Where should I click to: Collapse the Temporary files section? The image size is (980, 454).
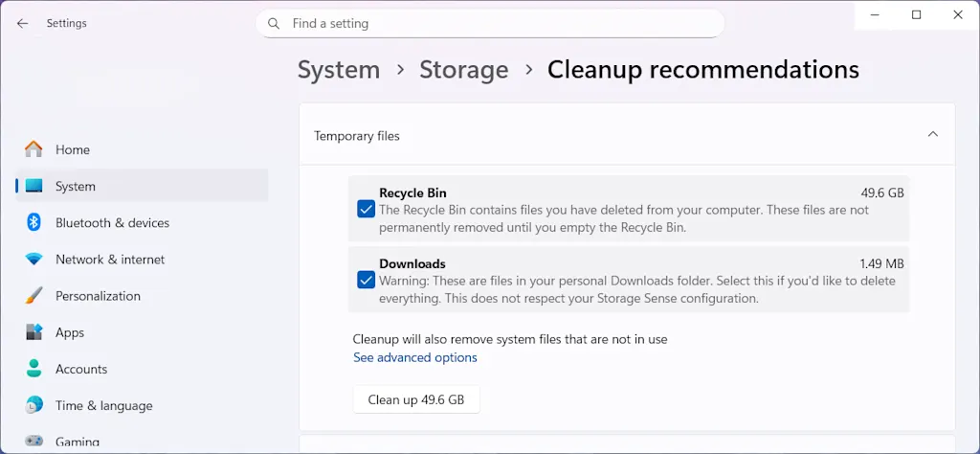933,135
